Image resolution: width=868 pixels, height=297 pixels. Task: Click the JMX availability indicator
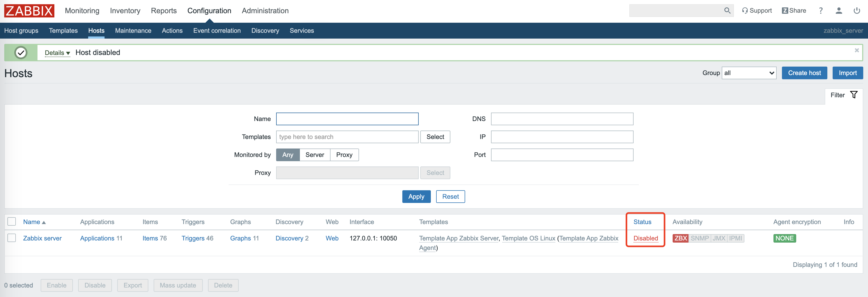pyautogui.click(x=719, y=238)
